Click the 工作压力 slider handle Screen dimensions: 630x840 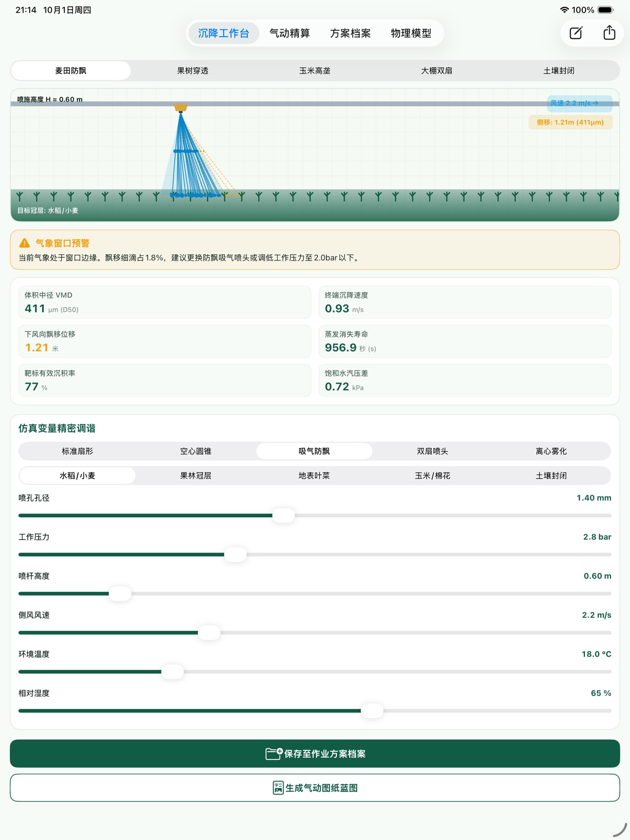[x=235, y=554]
